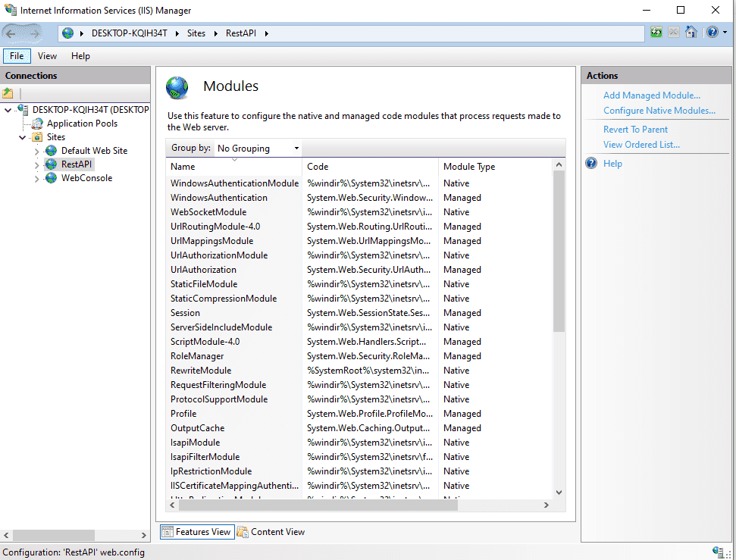Click Revert To Parent link
The height and width of the screenshot is (560, 736).
635,129
